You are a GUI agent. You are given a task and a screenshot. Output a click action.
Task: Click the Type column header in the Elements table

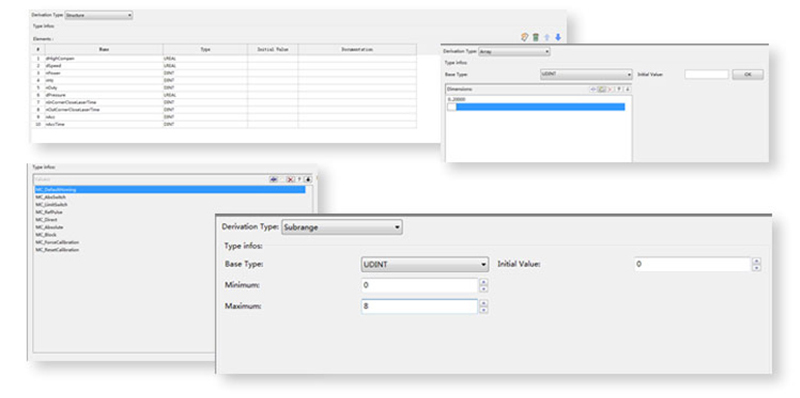[205, 49]
